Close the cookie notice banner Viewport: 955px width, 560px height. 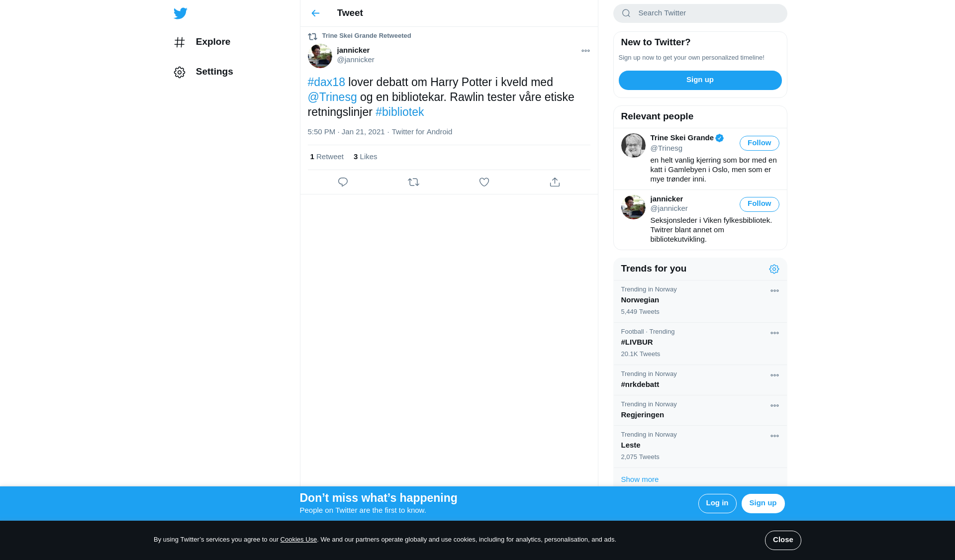(782, 540)
